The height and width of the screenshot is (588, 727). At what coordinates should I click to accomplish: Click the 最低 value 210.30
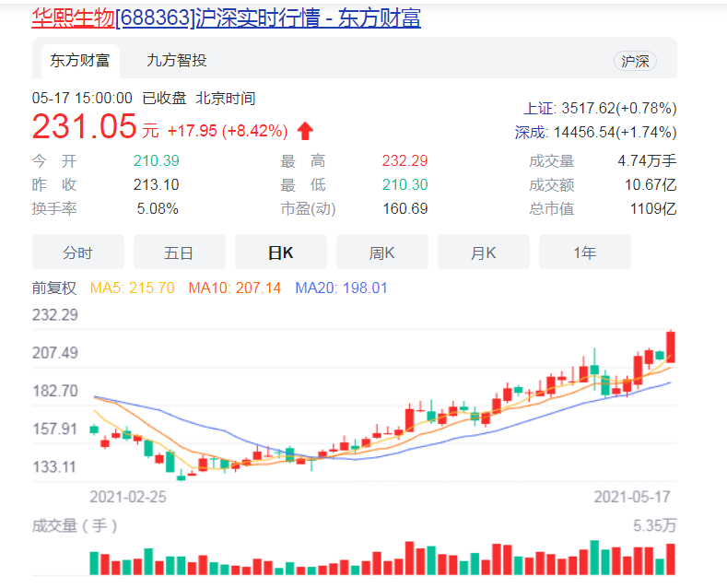(x=405, y=185)
